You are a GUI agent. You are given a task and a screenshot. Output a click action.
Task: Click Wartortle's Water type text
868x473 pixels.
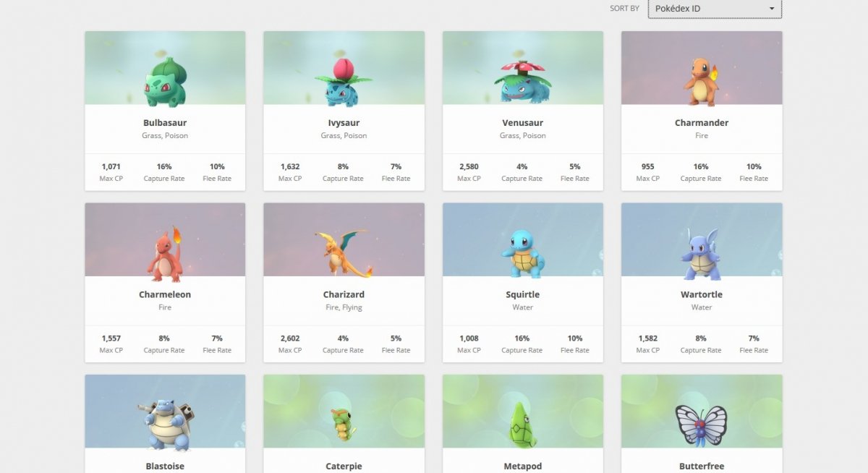click(x=702, y=307)
